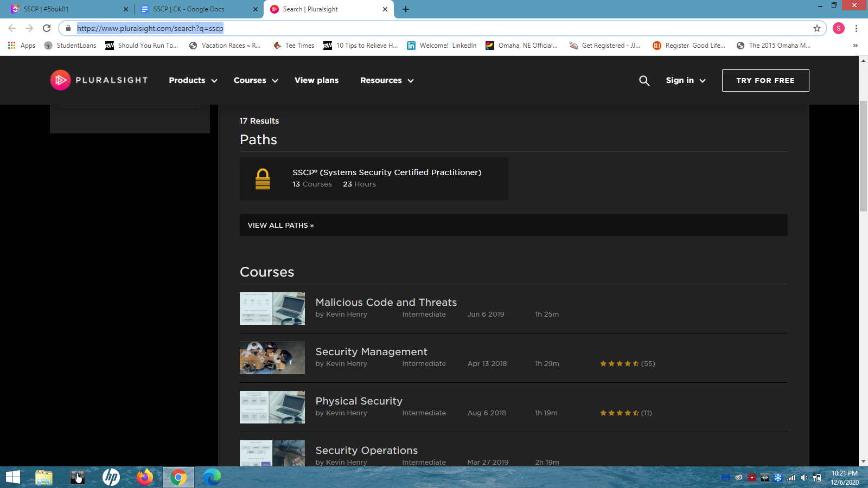
Task: Open the Sign in dropdown
Action: [x=686, y=80]
